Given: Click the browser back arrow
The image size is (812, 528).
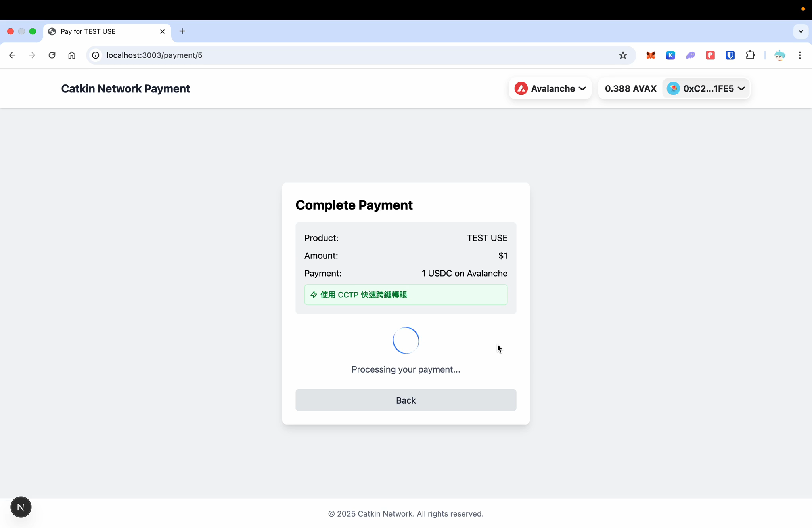Looking at the screenshot, I should coord(12,55).
